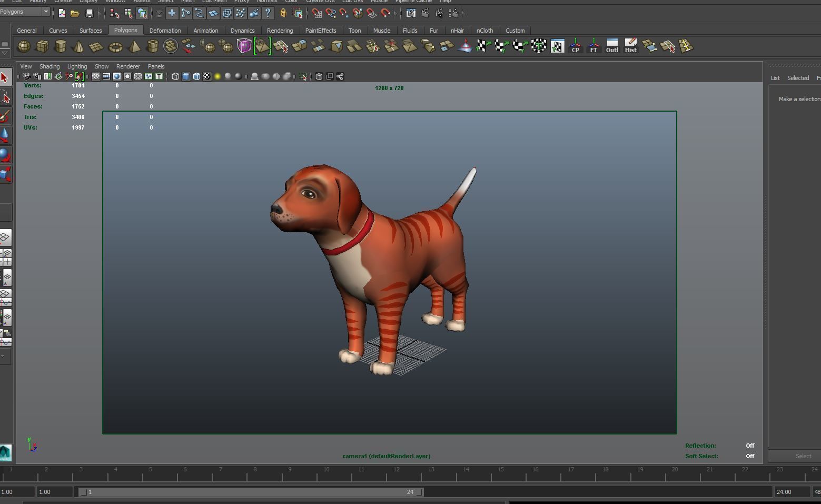Switch to the Surfaces shelf tab
Viewport: 821px width, 504px height.
[x=91, y=31]
